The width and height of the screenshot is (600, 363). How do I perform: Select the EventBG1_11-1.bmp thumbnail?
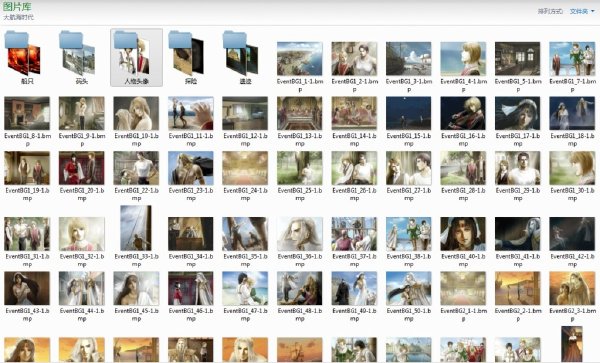coord(191,113)
